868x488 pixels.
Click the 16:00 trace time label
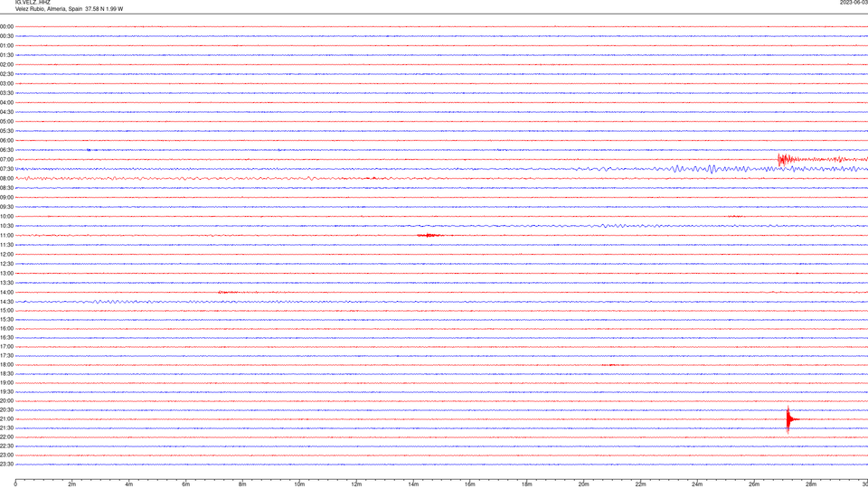pyautogui.click(x=6, y=329)
